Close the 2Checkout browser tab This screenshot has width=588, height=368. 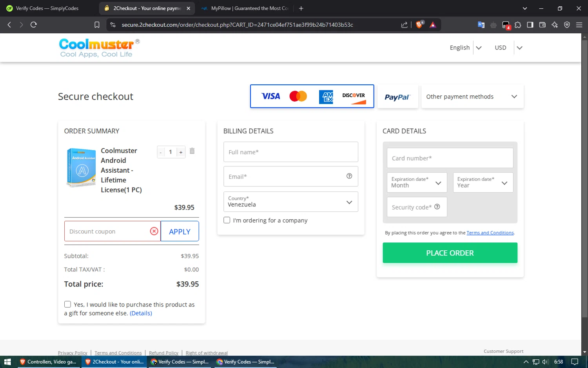(188, 8)
